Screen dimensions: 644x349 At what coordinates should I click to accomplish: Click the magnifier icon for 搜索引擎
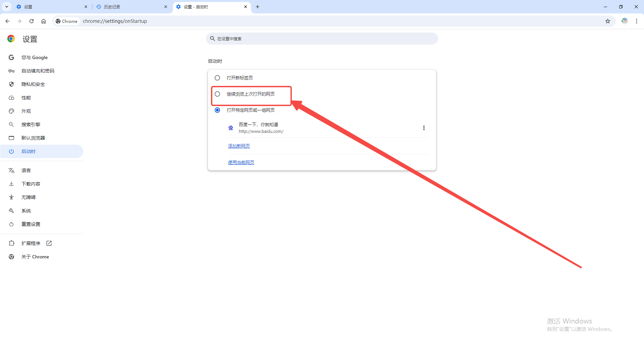point(11,124)
